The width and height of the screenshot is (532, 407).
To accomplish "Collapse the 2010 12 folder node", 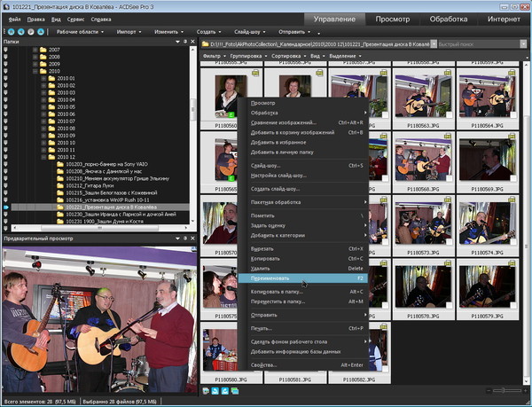I will (43, 157).
